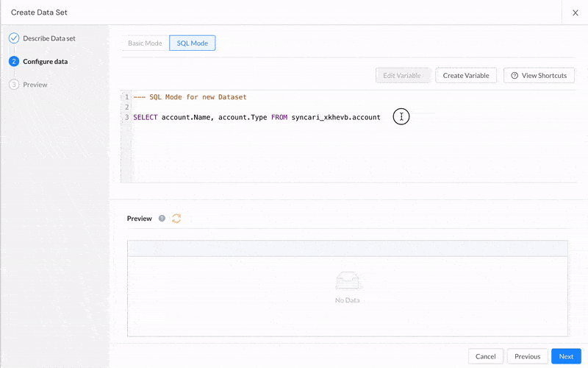Click syncari_xkhevb.account in the SQL editor
Viewport: 588px width, 368px height.
coord(336,118)
